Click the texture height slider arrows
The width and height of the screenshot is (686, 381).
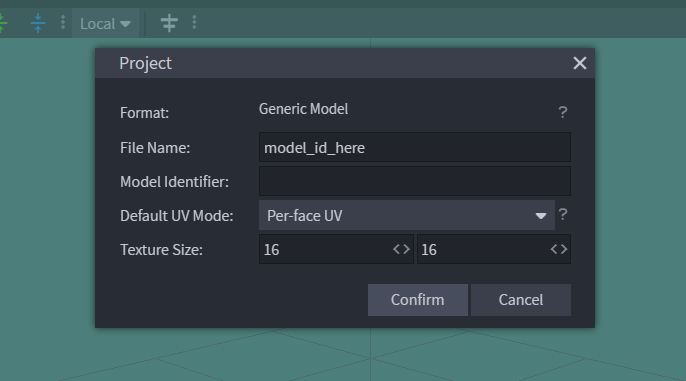pyautogui.click(x=559, y=249)
